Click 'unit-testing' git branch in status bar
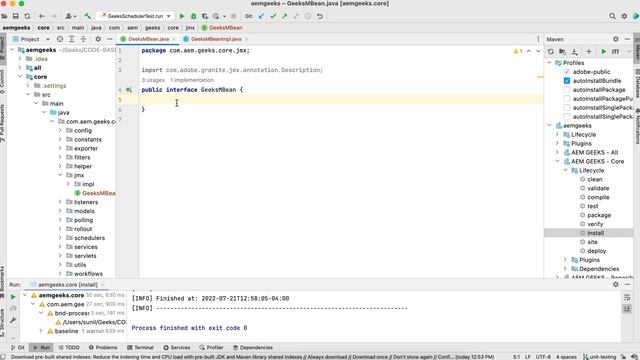Screen dimensions: 640x360 [600, 357]
